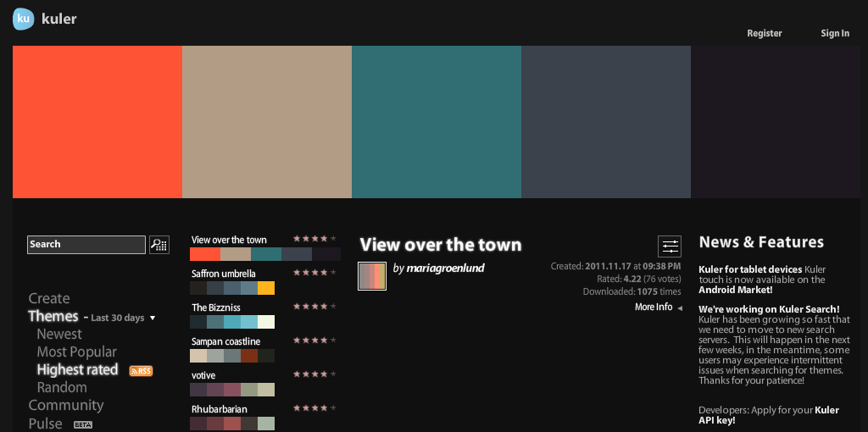Open the Android Market link
868x432 pixels.
[x=735, y=290]
